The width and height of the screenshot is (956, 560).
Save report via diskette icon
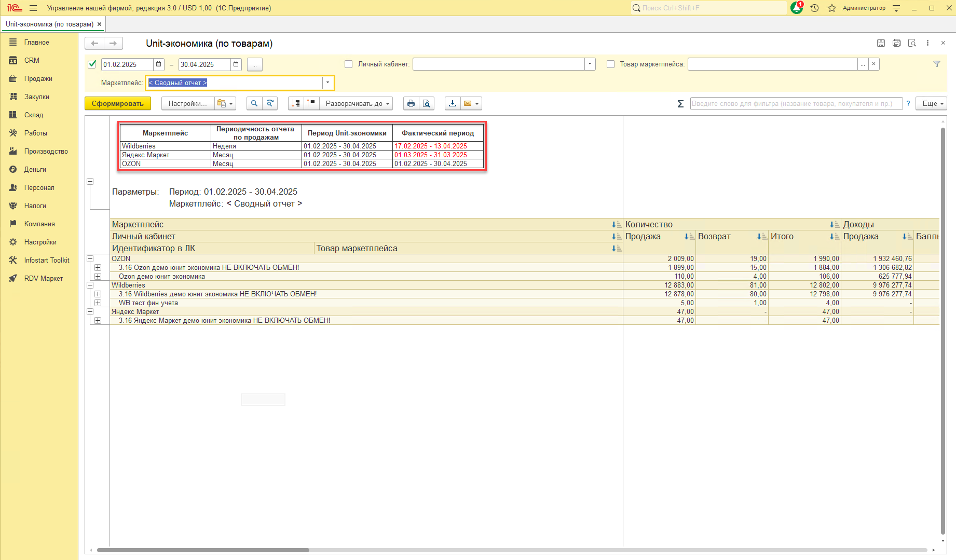[881, 43]
